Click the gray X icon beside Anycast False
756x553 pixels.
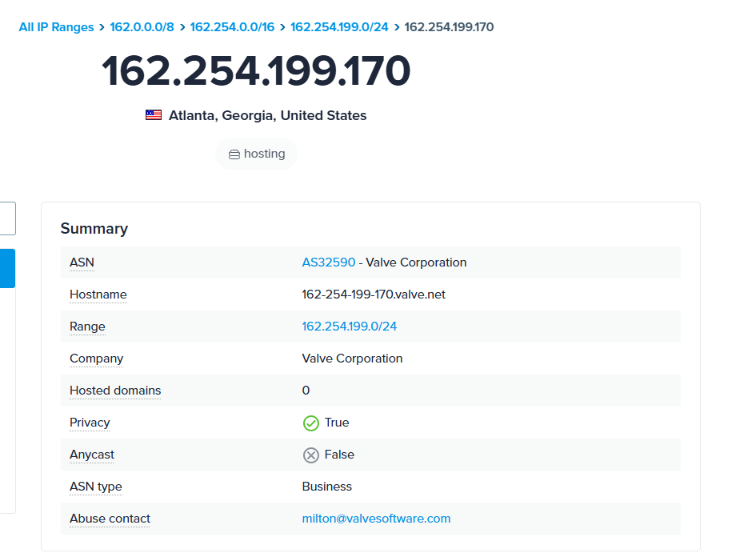click(x=311, y=455)
